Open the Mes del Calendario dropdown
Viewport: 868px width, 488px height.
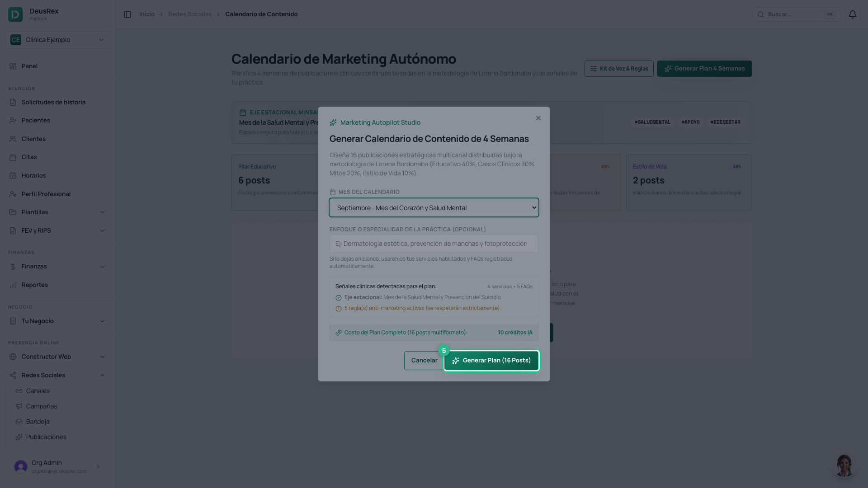click(434, 208)
